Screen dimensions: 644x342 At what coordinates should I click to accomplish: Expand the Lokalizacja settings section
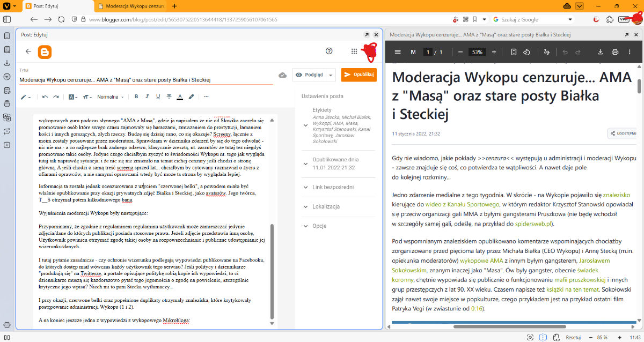pos(305,206)
